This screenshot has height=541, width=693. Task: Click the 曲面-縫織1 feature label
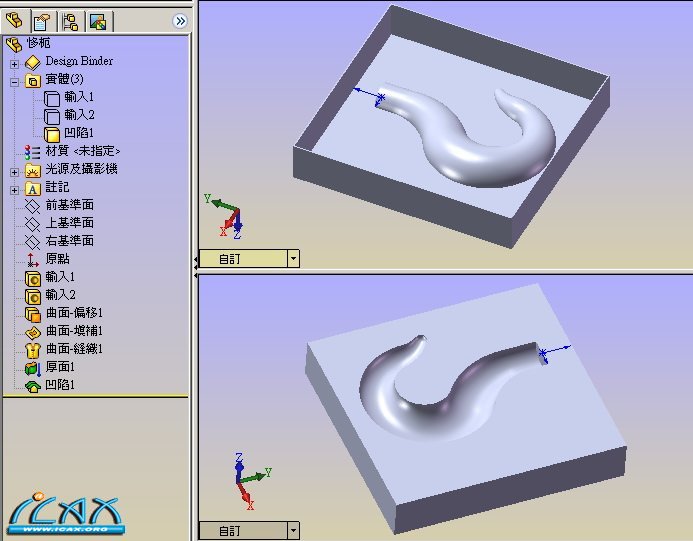pyautogui.click(x=74, y=349)
